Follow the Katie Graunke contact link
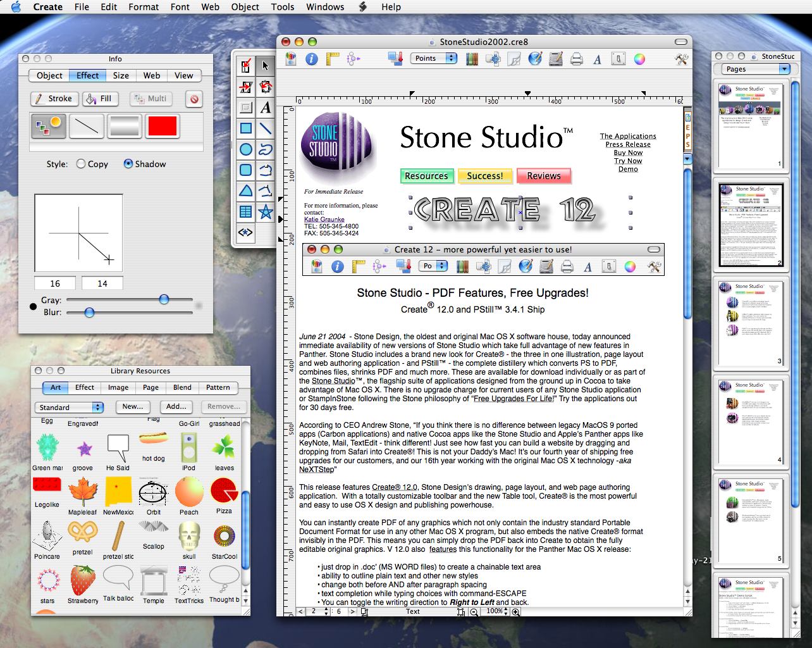The height and width of the screenshot is (648, 812). pyautogui.click(x=324, y=220)
